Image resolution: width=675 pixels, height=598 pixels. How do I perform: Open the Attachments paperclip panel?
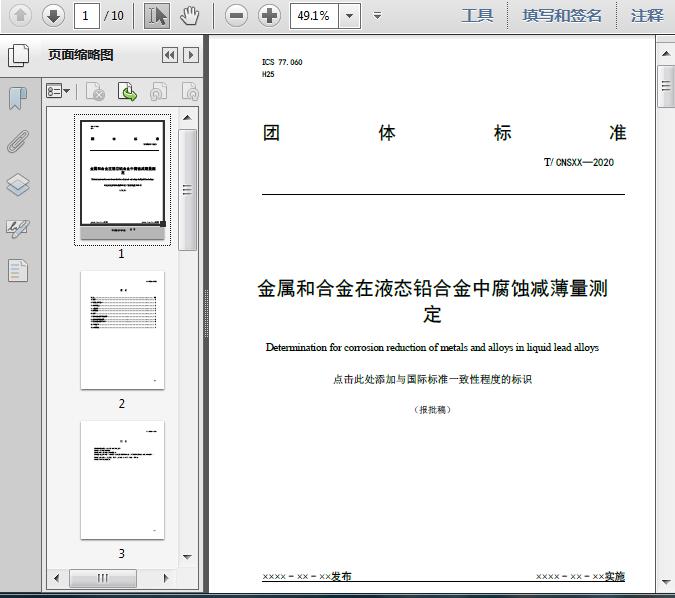coord(18,141)
